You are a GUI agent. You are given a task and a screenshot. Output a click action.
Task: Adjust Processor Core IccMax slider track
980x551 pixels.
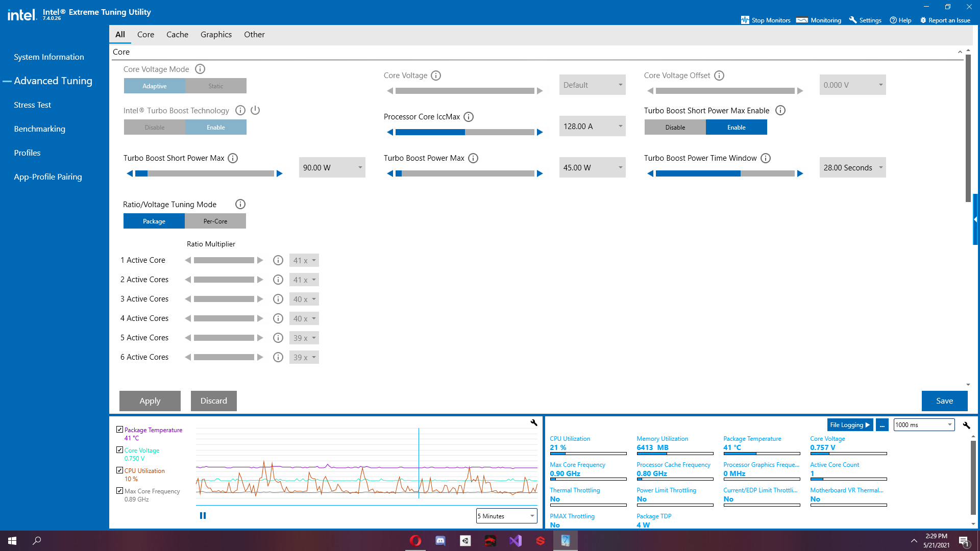click(x=465, y=132)
